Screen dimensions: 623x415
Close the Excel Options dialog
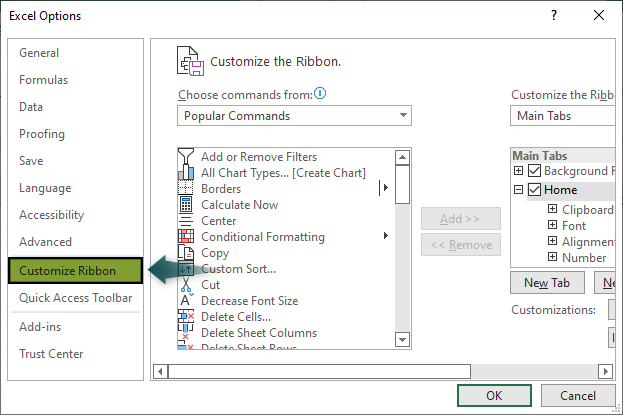(599, 15)
